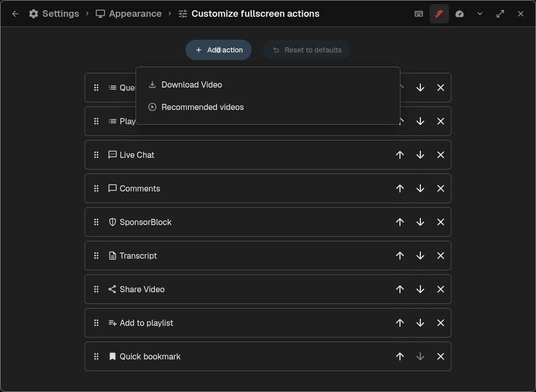Move Transcript down
Screen dimensions: 536x392
point(420,256)
